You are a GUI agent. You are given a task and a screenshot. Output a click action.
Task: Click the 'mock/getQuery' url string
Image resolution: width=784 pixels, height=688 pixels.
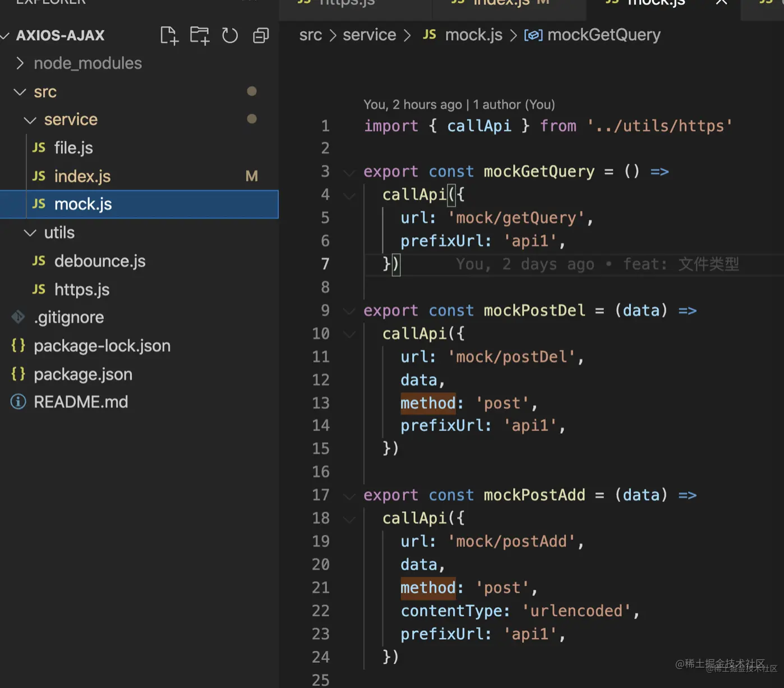coord(516,218)
